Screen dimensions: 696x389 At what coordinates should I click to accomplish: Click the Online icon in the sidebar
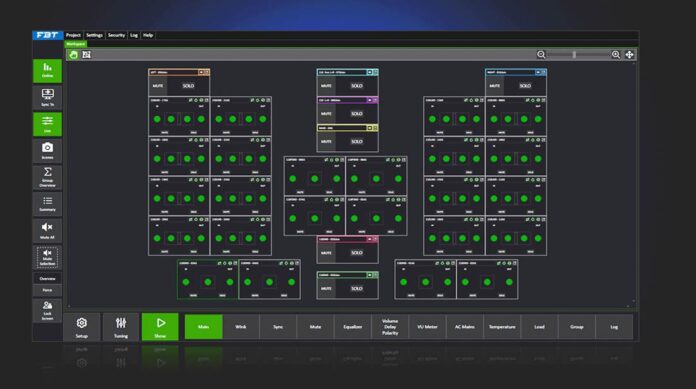47,71
